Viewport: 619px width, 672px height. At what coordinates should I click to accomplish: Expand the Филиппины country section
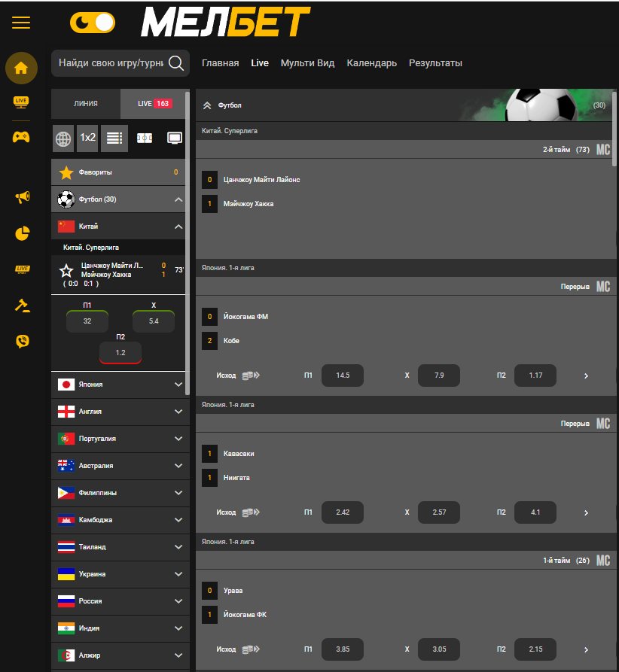point(120,492)
